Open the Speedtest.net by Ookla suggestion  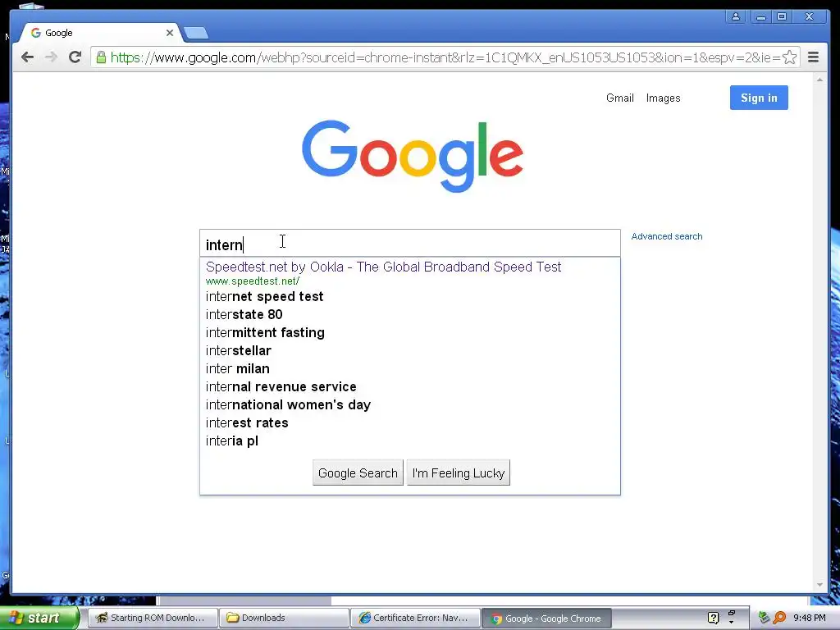(x=384, y=267)
